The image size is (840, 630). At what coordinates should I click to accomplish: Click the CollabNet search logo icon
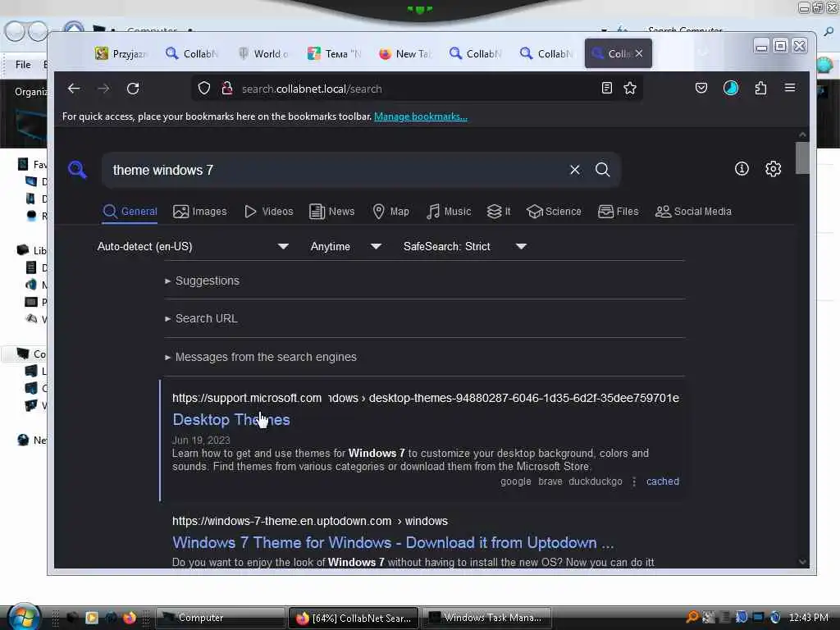coord(78,169)
